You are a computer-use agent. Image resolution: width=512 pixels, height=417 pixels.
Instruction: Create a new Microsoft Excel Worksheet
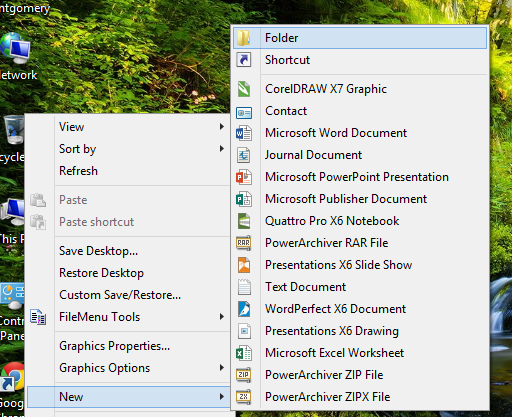[x=360, y=353]
